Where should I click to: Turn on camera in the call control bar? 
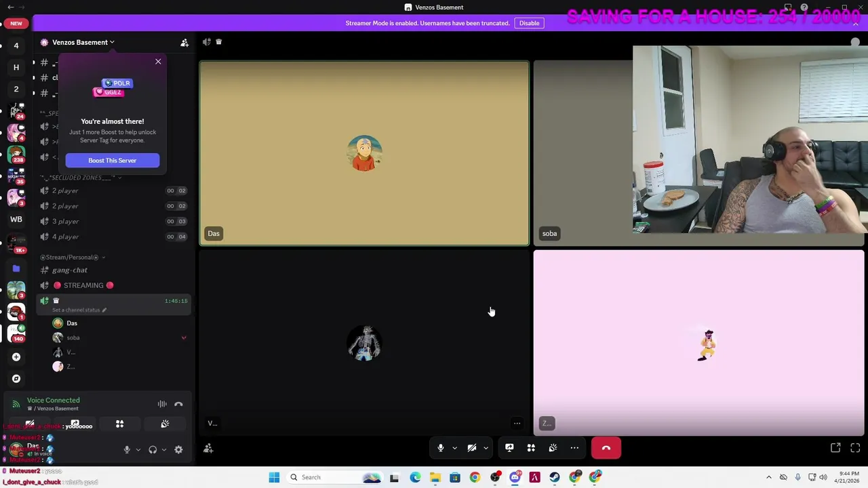coord(472,448)
